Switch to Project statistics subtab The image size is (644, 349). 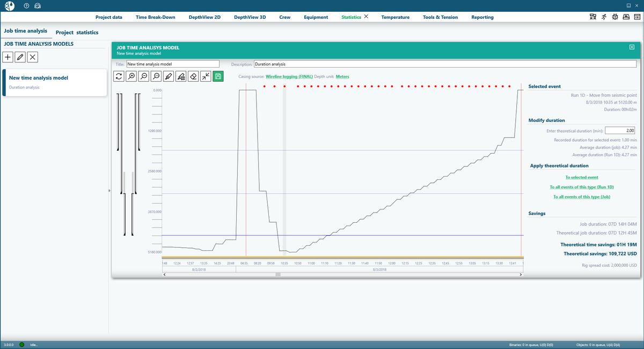coord(77,32)
